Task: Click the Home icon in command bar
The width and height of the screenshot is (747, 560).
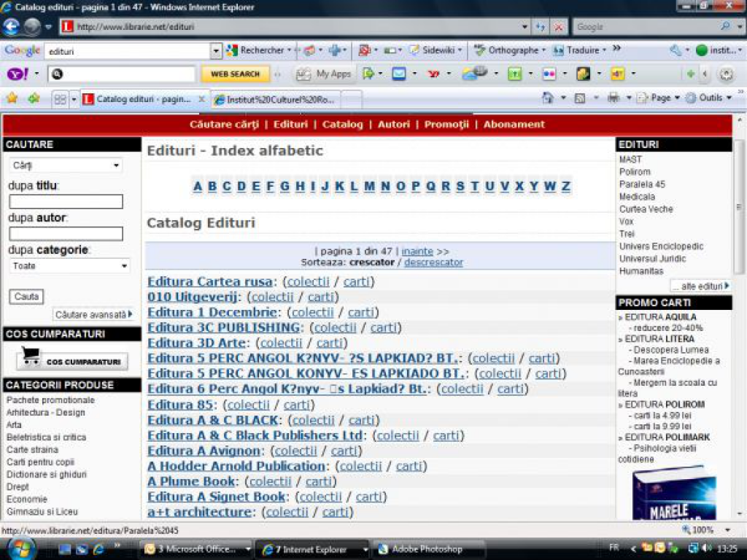Action: [548, 98]
